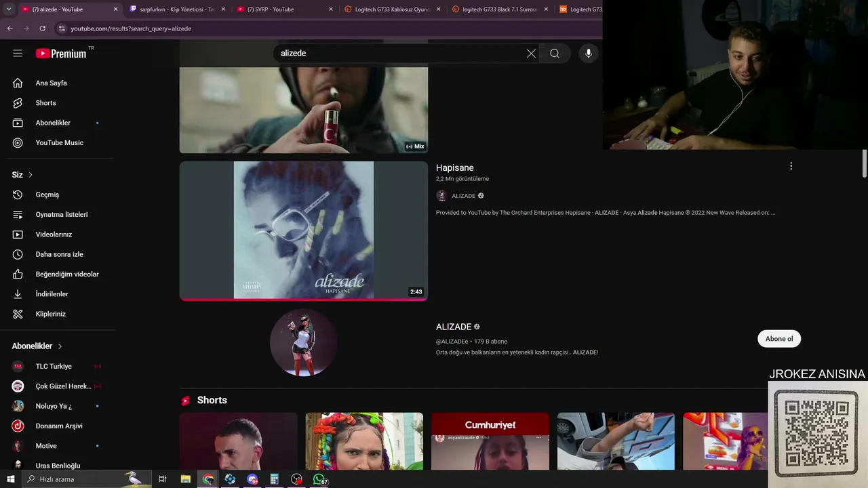Open File Explorer from taskbar

pyautogui.click(x=185, y=479)
